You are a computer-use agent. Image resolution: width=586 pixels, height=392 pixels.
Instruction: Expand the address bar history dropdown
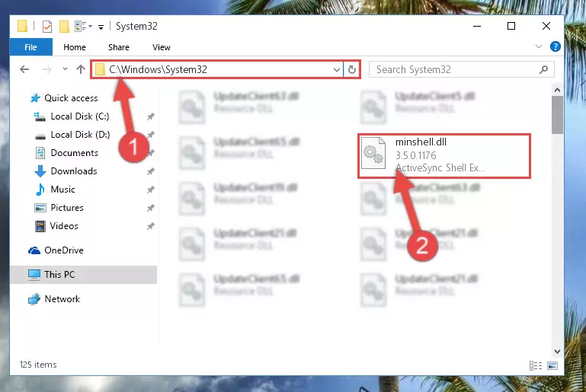pyautogui.click(x=336, y=69)
